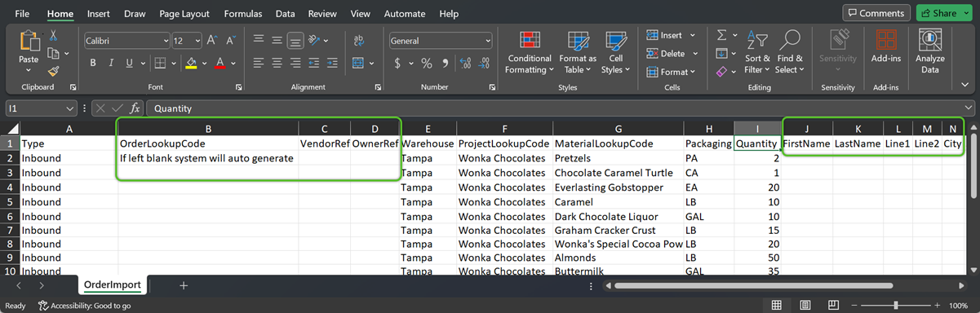Switch to the Data tab

286,14
